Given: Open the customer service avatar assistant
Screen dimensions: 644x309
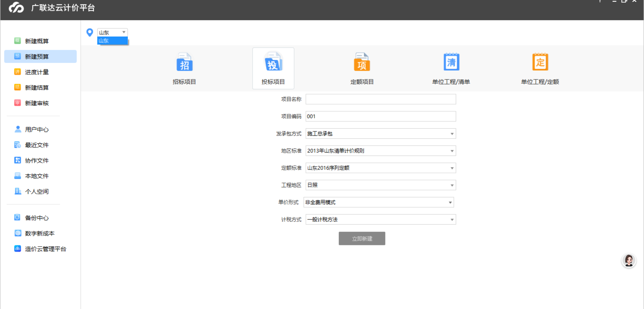Looking at the screenshot, I should [629, 260].
